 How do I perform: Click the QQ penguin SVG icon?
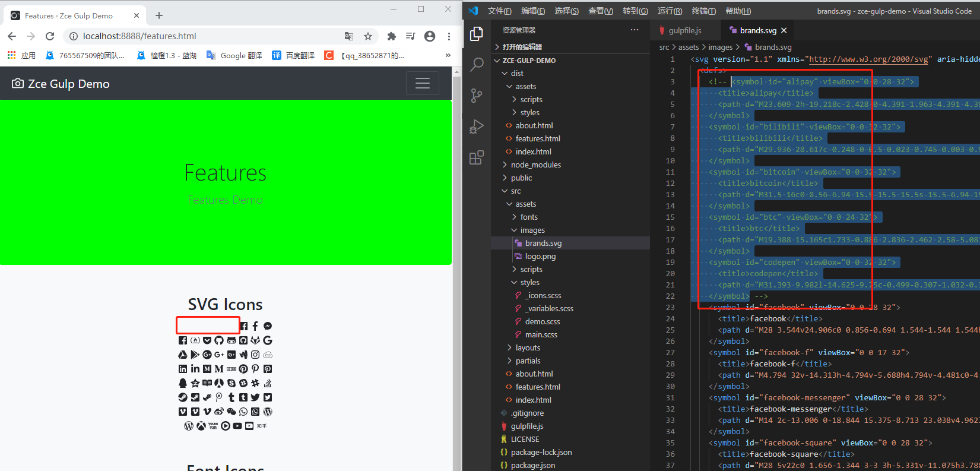click(x=183, y=383)
